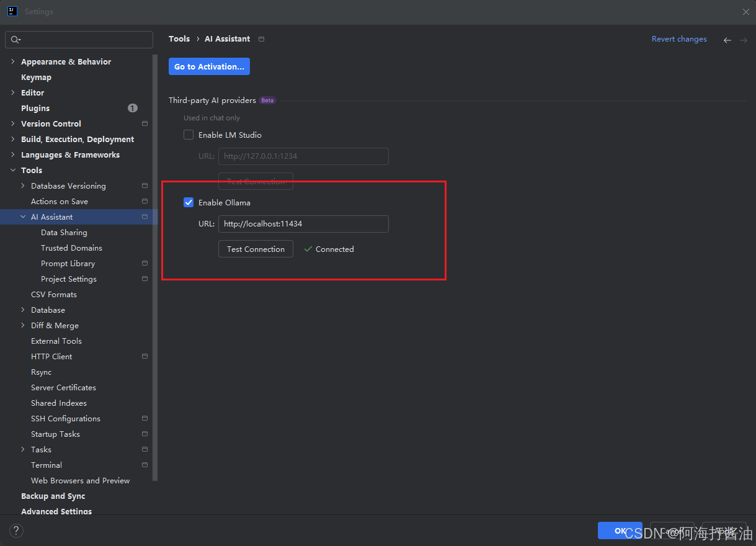756x546 pixels.
Task: Click the settings tree vertical scrollbar
Action: (155, 267)
